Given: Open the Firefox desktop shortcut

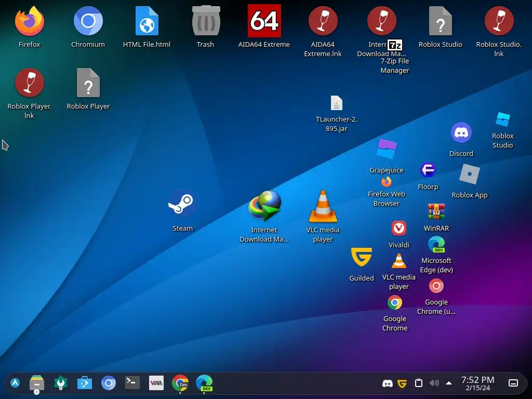Looking at the screenshot, I should click(x=30, y=21).
